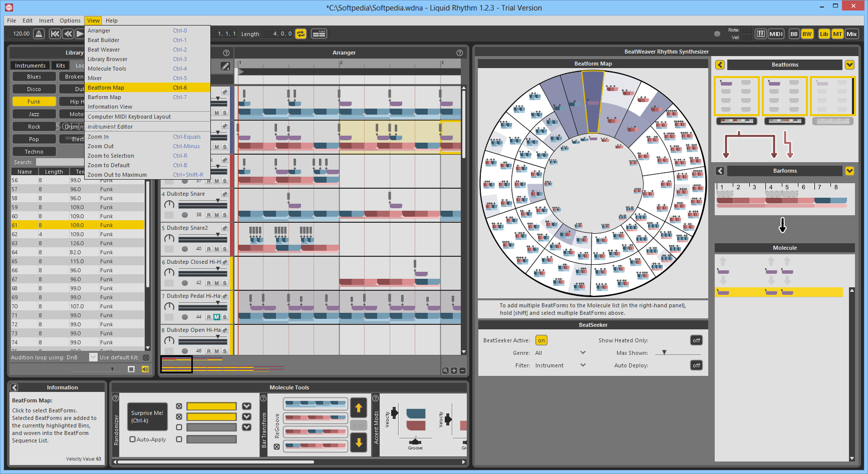Toggle the BB Beat Builder panel button
The height and width of the screenshot is (474, 868).
794,34
